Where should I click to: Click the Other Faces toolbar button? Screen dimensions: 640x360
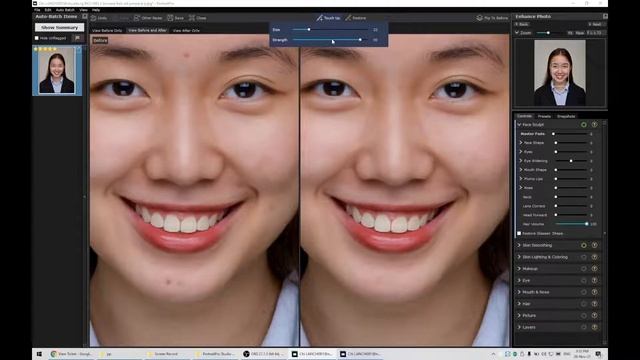click(x=148, y=18)
